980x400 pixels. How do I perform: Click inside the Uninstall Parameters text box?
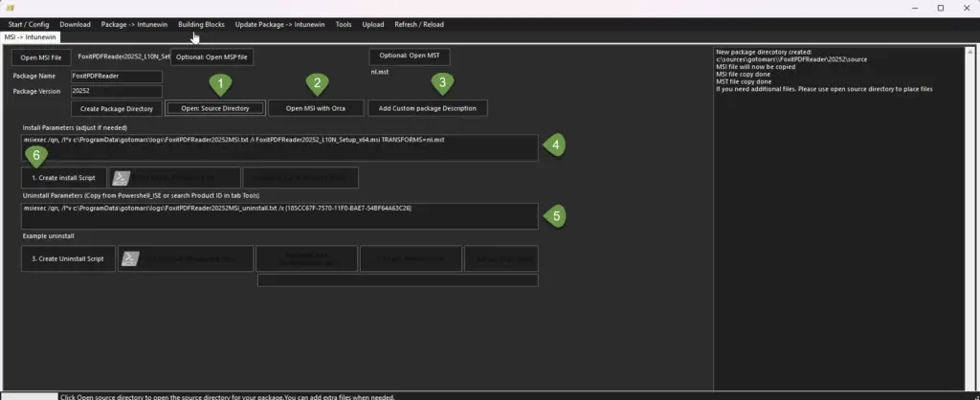click(x=279, y=215)
